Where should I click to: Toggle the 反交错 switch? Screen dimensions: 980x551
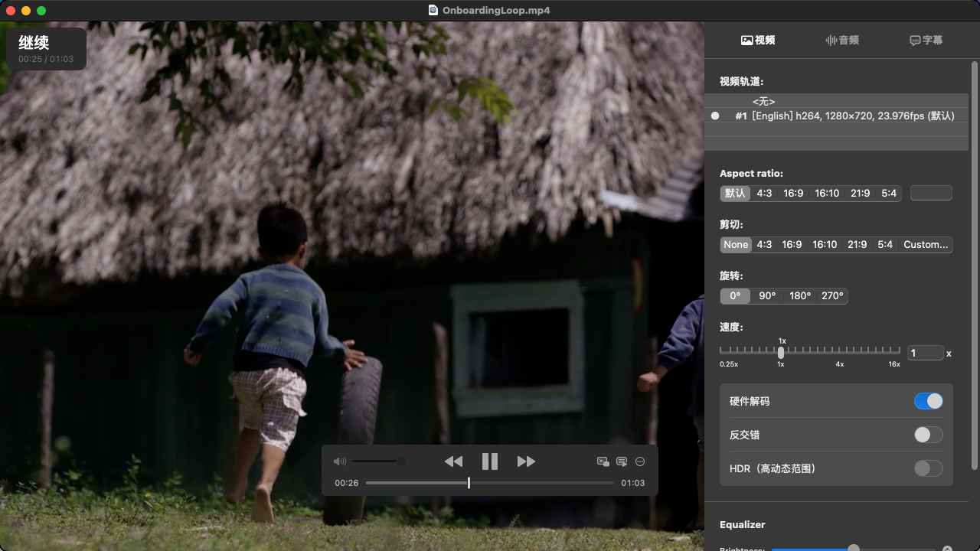click(x=928, y=435)
